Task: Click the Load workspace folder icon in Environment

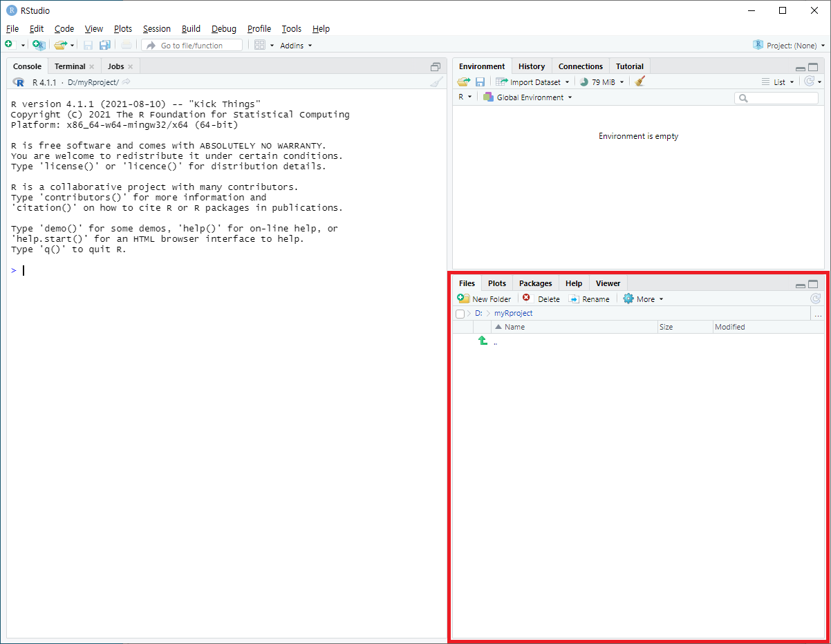Action: pos(463,82)
